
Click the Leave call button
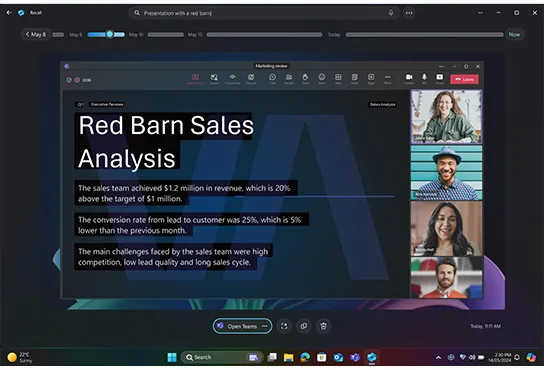tap(464, 79)
